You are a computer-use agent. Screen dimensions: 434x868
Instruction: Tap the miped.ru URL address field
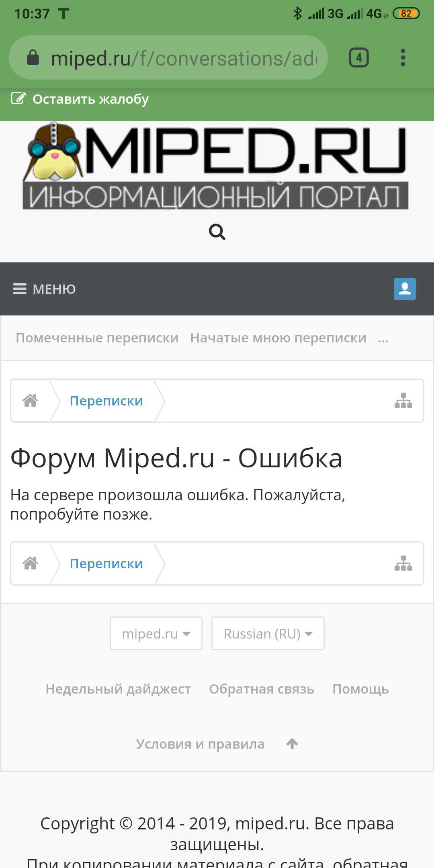point(168,57)
